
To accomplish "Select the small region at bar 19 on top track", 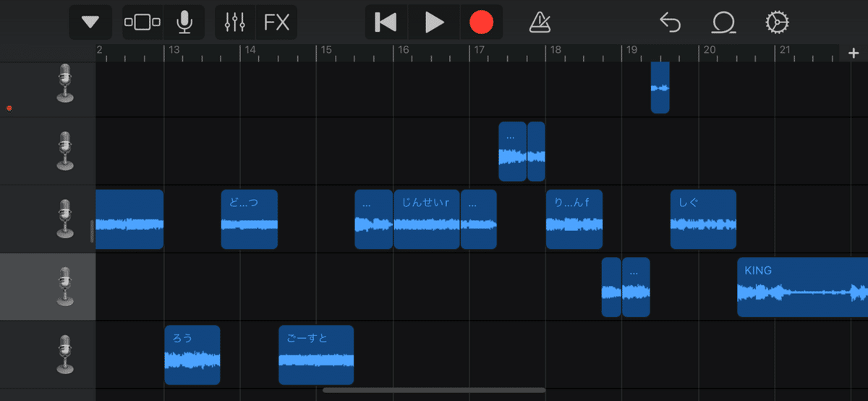I will (660, 88).
